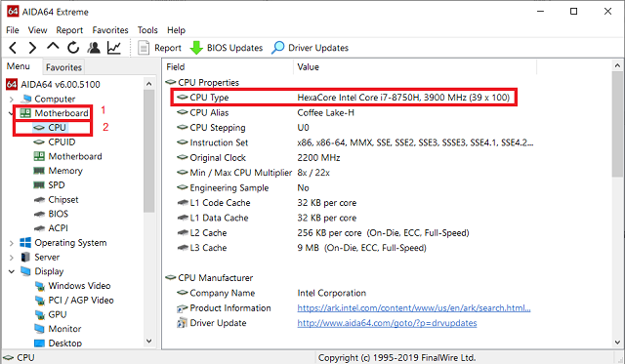Select the Min / Max CPU Multiplier row

pos(254,173)
